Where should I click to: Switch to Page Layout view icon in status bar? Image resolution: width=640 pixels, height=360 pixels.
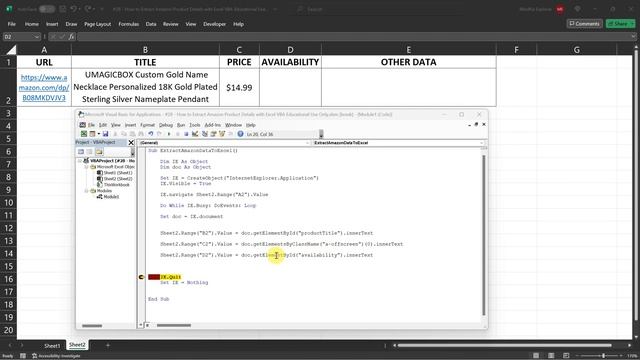coord(551,356)
